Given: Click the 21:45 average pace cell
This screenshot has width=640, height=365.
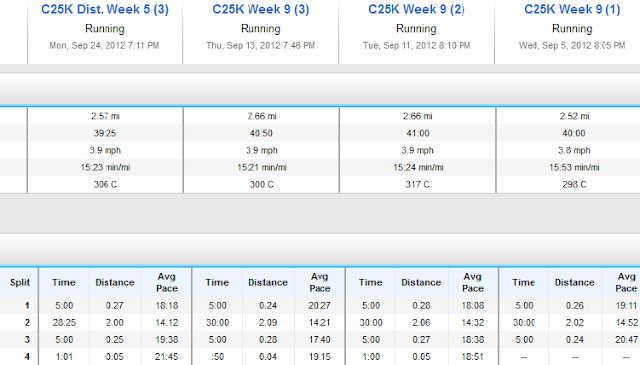Looking at the screenshot, I should [x=167, y=357].
